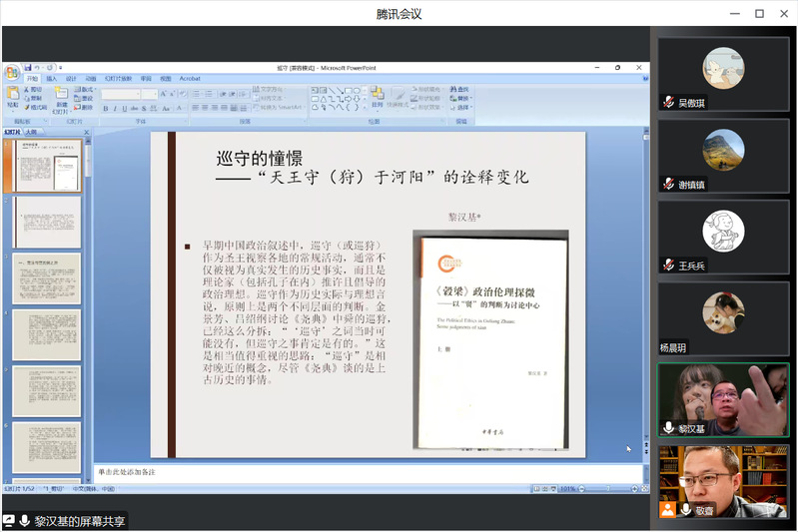Click the microphone icon next to 敬睿

(687, 509)
